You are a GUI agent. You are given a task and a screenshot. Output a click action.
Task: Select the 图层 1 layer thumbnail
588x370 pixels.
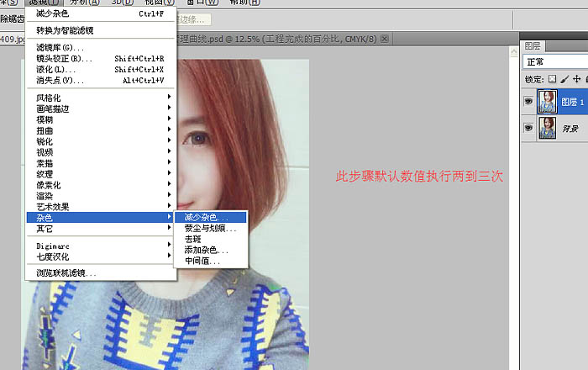coord(548,103)
